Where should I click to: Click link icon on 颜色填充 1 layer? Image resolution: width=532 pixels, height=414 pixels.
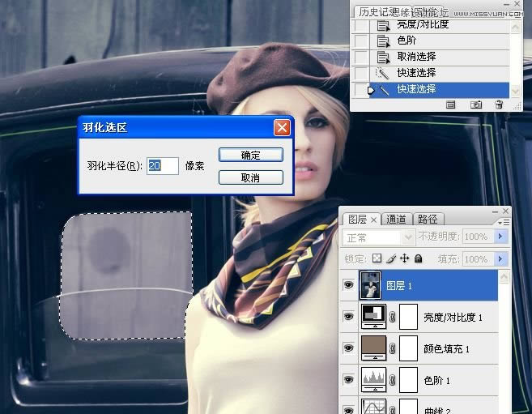pos(393,348)
